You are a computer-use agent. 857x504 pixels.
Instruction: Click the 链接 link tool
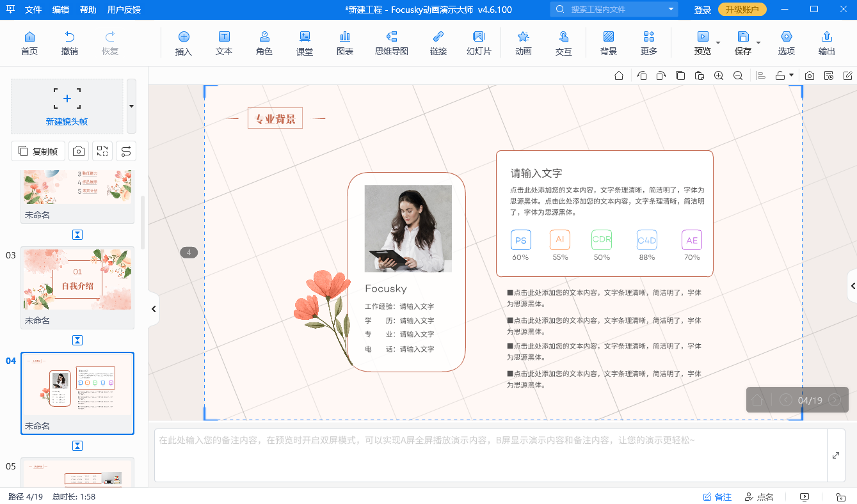(x=438, y=43)
